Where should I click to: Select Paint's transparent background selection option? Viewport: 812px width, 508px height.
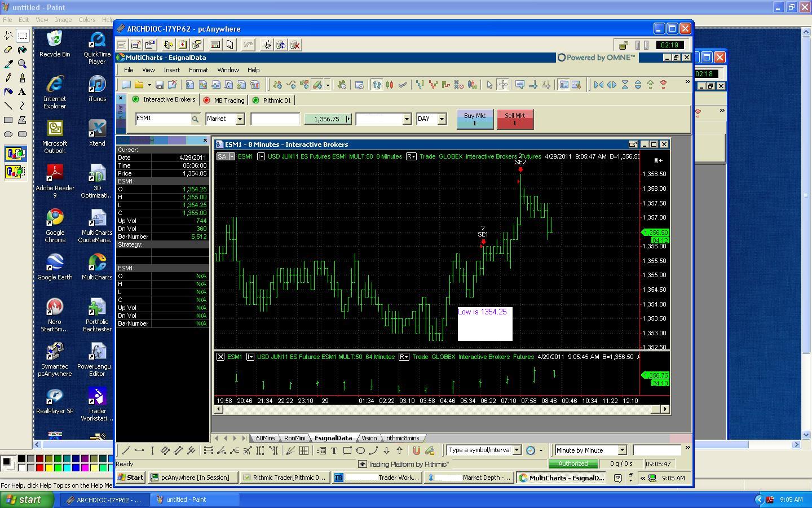coord(15,171)
